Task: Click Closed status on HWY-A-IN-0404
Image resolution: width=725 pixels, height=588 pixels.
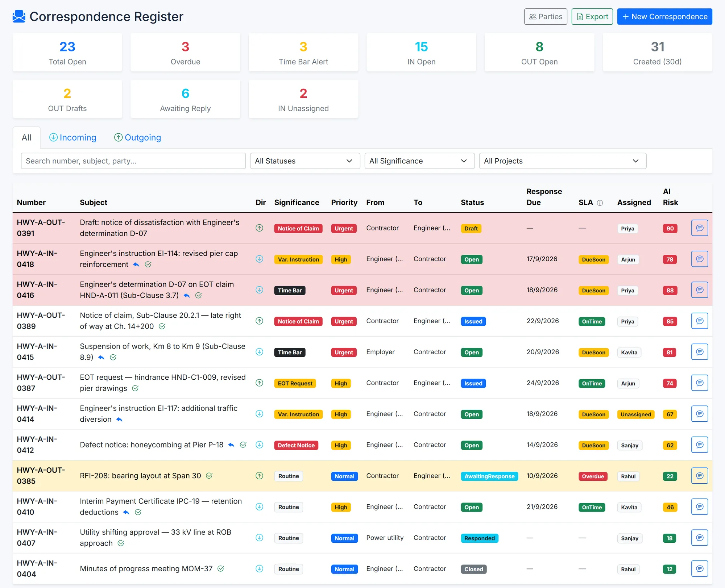Action: tap(473, 569)
